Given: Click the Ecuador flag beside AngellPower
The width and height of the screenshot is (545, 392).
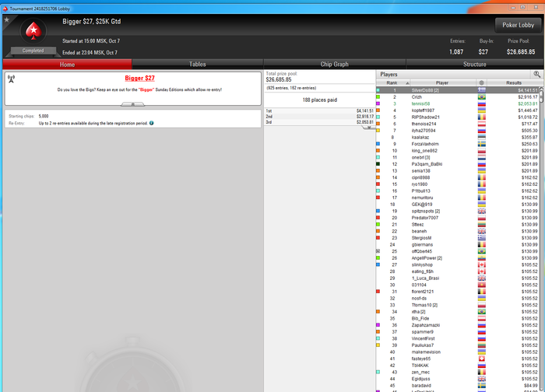Looking at the screenshot, I should click(482, 258).
